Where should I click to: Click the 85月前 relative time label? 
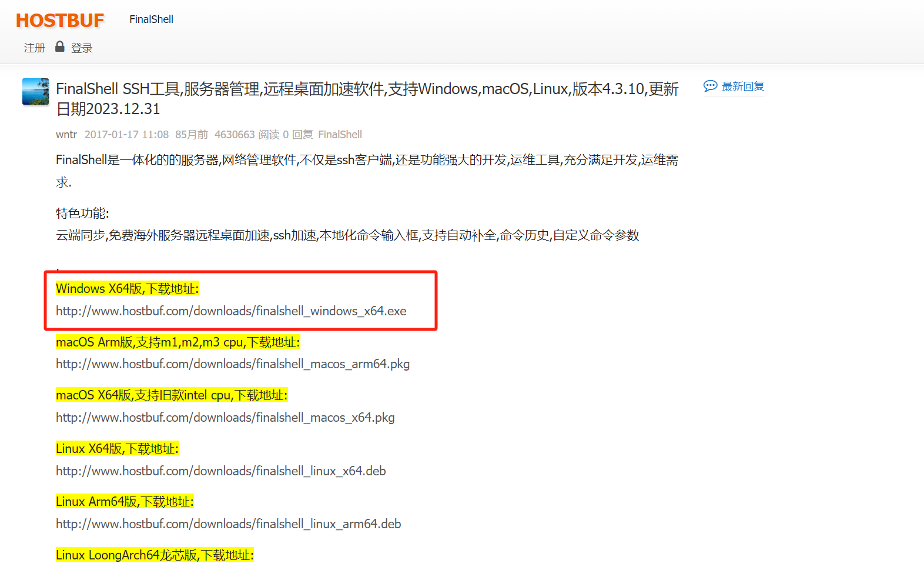(192, 135)
